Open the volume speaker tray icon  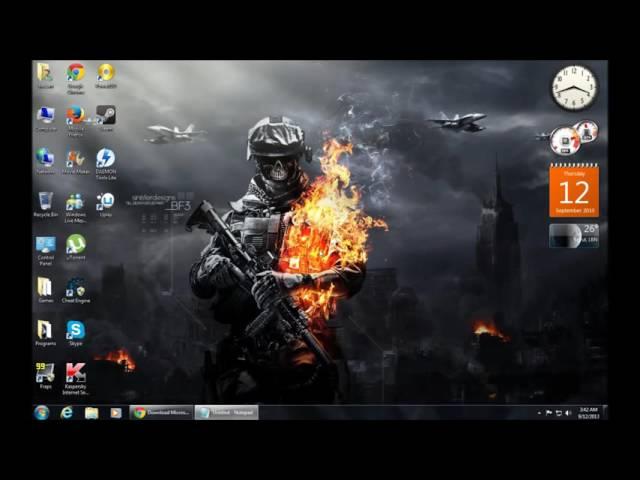click(568, 413)
